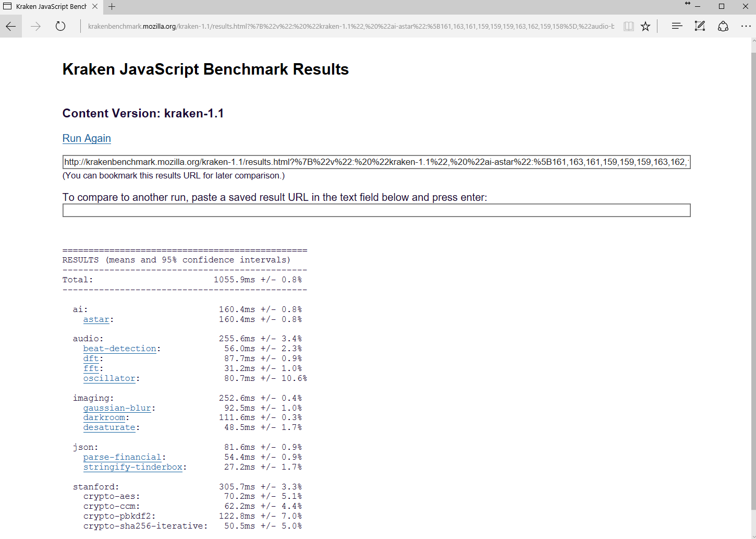Select the results URL text field
Viewport: 756px width, 539px height.
point(376,162)
